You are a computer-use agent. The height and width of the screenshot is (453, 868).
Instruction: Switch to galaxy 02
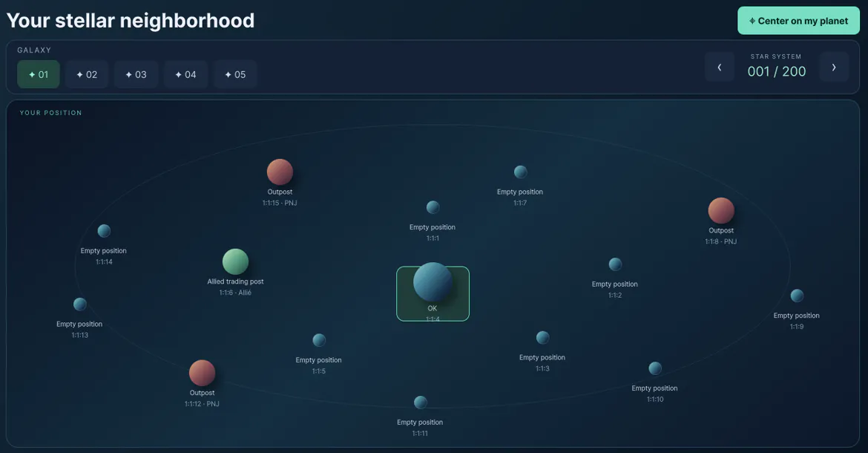tap(87, 74)
